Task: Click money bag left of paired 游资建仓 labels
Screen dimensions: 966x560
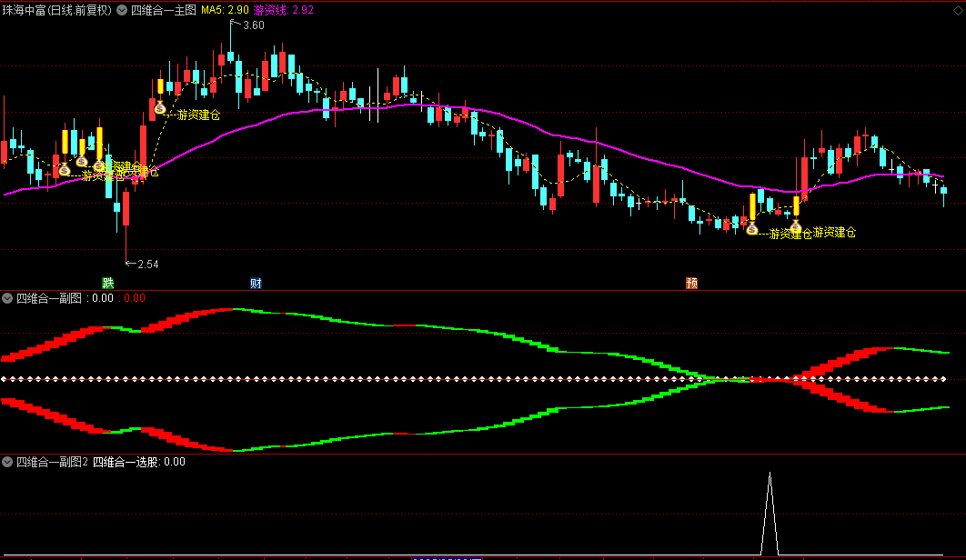Action: click(751, 229)
